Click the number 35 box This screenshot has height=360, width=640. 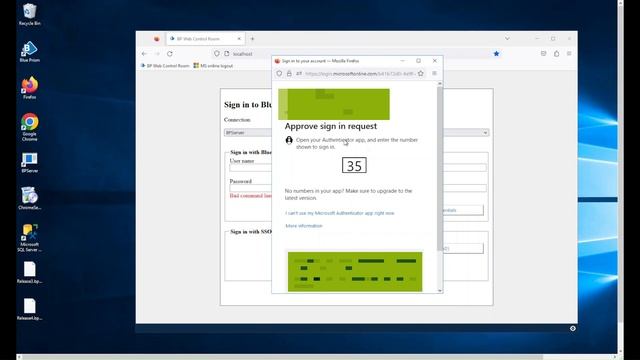[354, 165]
